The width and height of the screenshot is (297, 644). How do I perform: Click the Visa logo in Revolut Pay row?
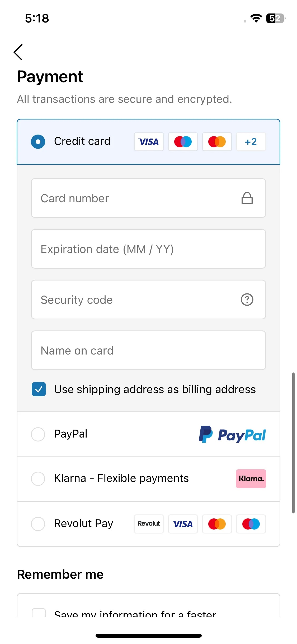tap(183, 524)
